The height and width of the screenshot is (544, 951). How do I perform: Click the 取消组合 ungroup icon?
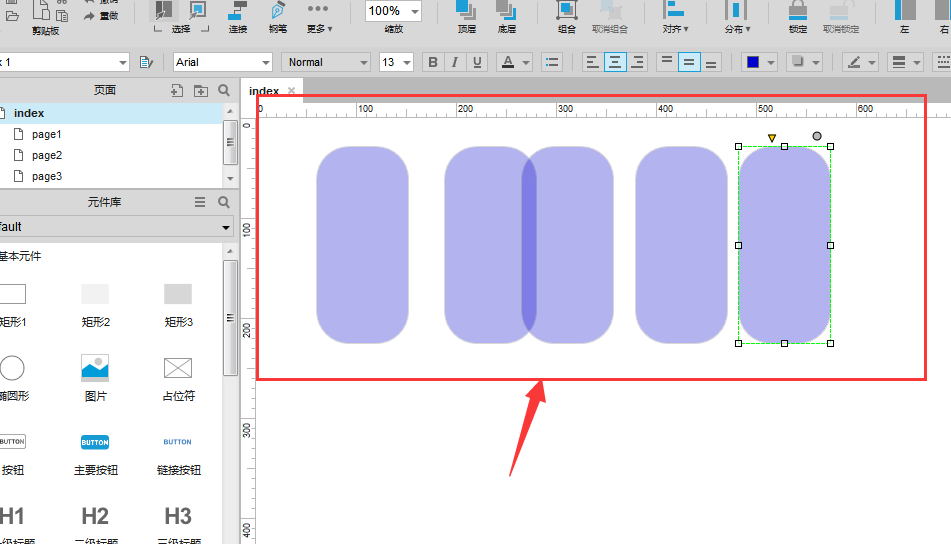click(610, 10)
